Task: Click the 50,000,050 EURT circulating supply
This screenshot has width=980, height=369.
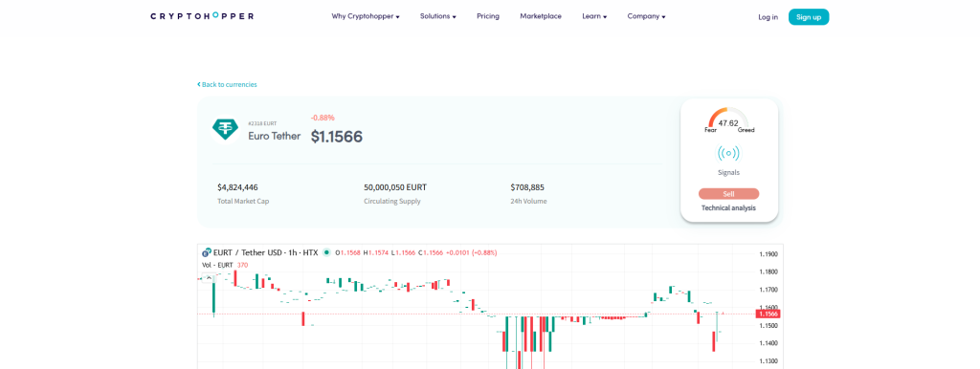Action: pyautogui.click(x=395, y=187)
